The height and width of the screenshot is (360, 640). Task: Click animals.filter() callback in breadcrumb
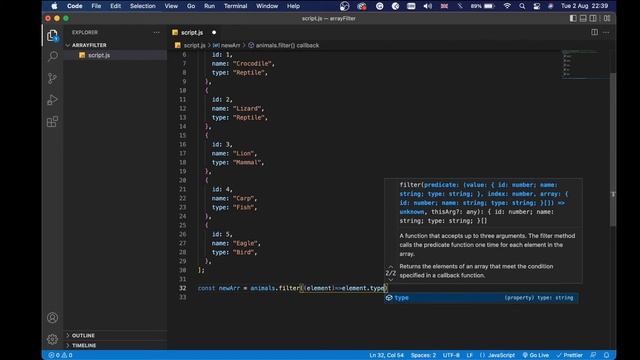(287, 45)
